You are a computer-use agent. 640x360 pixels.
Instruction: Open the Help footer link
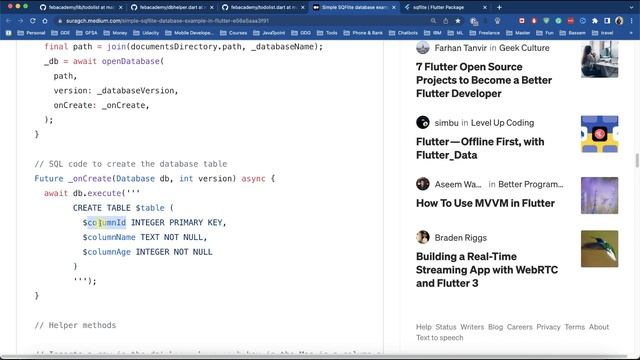[423, 327]
